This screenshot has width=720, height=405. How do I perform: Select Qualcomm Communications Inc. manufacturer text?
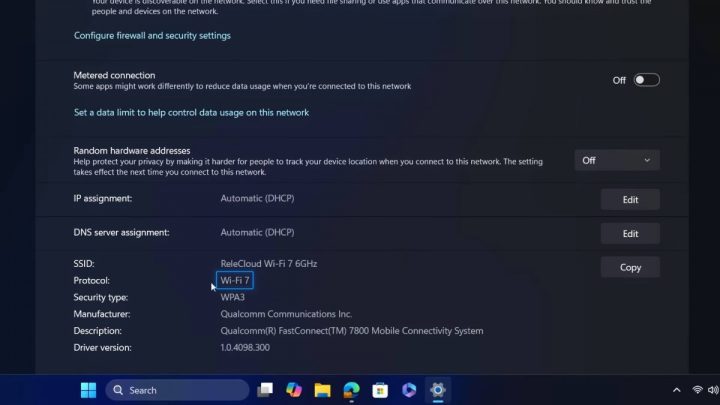pyautogui.click(x=286, y=314)
